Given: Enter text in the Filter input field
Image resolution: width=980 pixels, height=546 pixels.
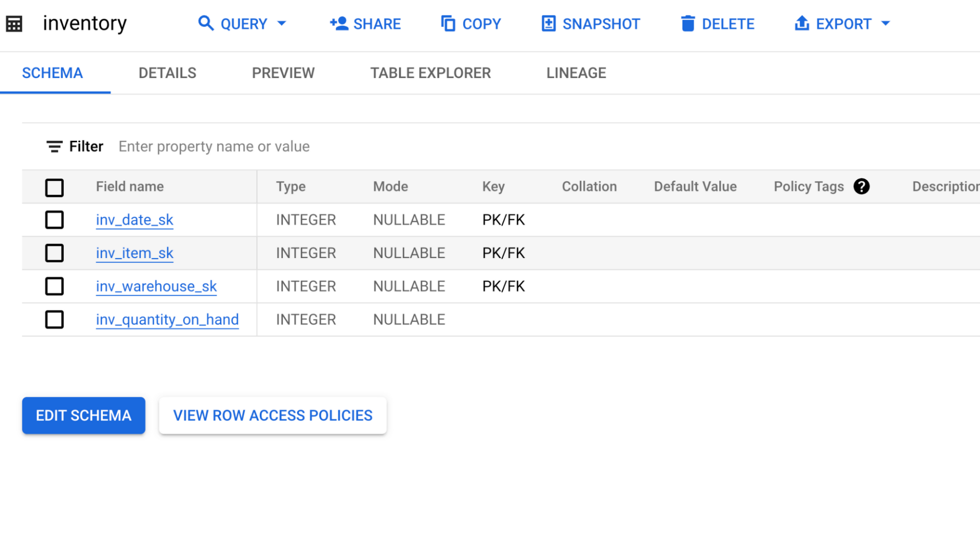Looking at the screenshot, I should [215, 146].
